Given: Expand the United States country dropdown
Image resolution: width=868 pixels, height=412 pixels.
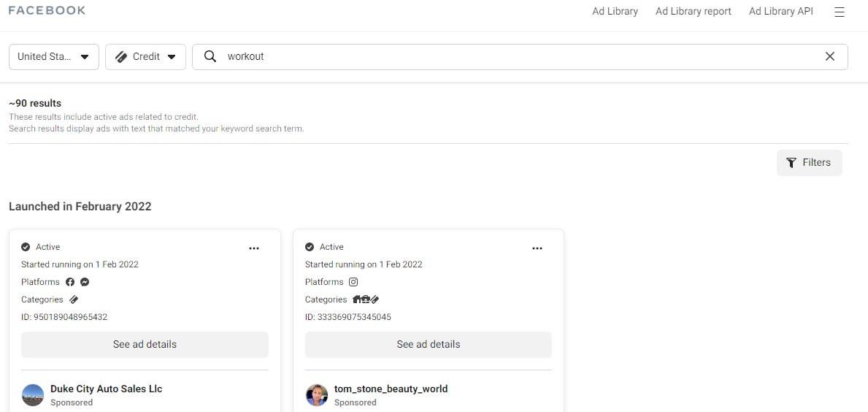Looking at the screenshot, I should pyautogui.click(x=54, y=57).
